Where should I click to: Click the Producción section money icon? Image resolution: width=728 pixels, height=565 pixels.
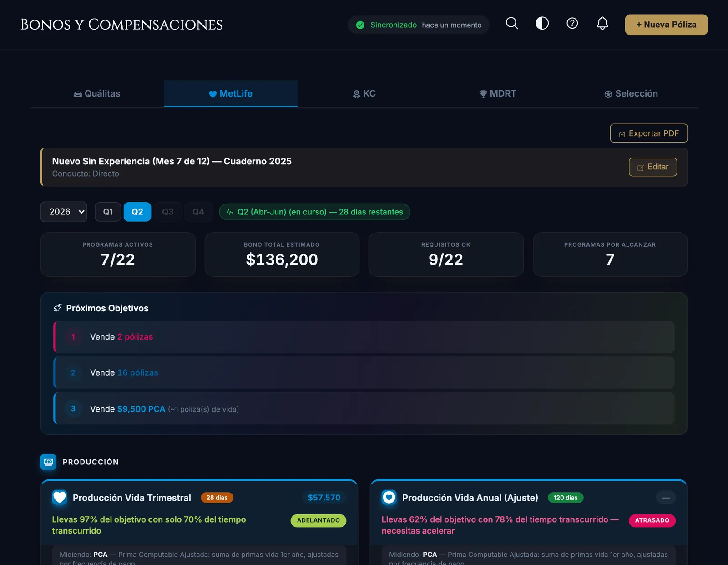[48, 462]
